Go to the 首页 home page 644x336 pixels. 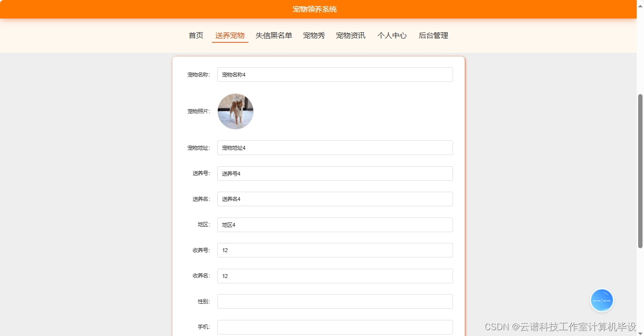[195, 35]
